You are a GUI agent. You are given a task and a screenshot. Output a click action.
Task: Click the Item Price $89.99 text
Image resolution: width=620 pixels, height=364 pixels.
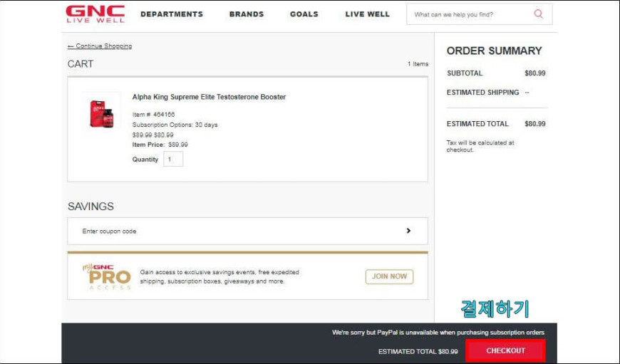(x=160, y=145)
